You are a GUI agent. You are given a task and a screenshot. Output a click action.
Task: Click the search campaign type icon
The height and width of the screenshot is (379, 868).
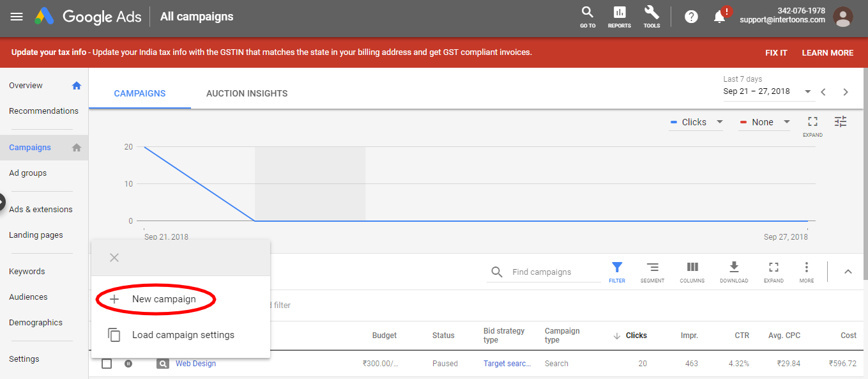(x=163, y=364)
